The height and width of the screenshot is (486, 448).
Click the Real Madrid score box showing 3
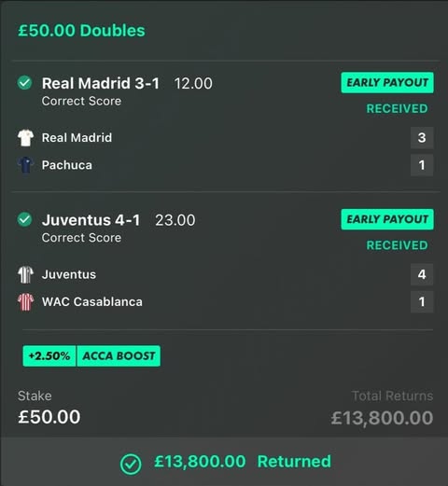(422, 138)
